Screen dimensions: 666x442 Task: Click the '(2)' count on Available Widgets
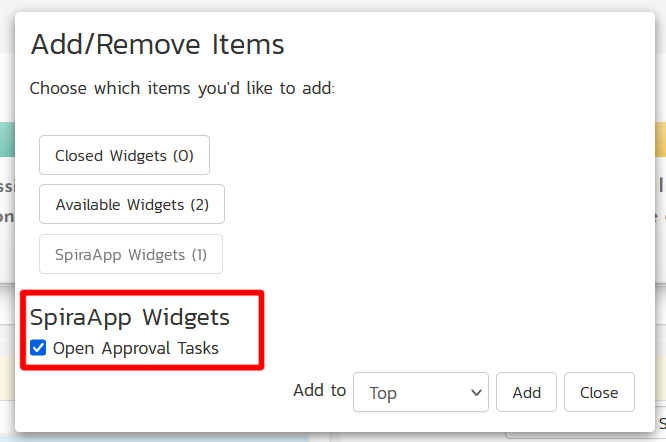pos(199,204)
